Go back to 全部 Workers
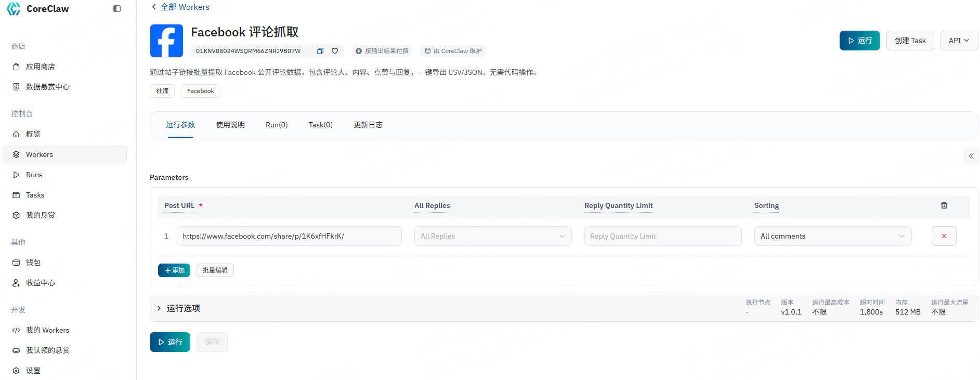This screenshot has width=980, height=380. click(180, 7)
